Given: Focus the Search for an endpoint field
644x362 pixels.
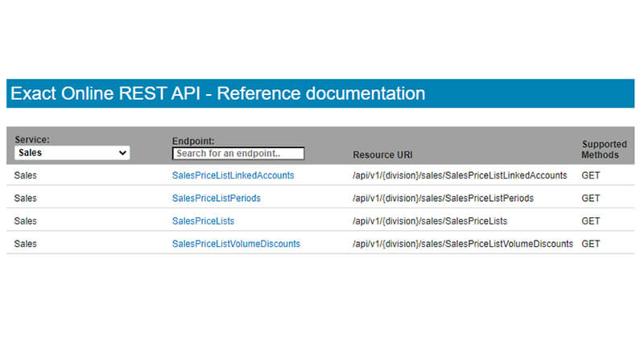Looking at the screenshot, I should coord(238,153).
